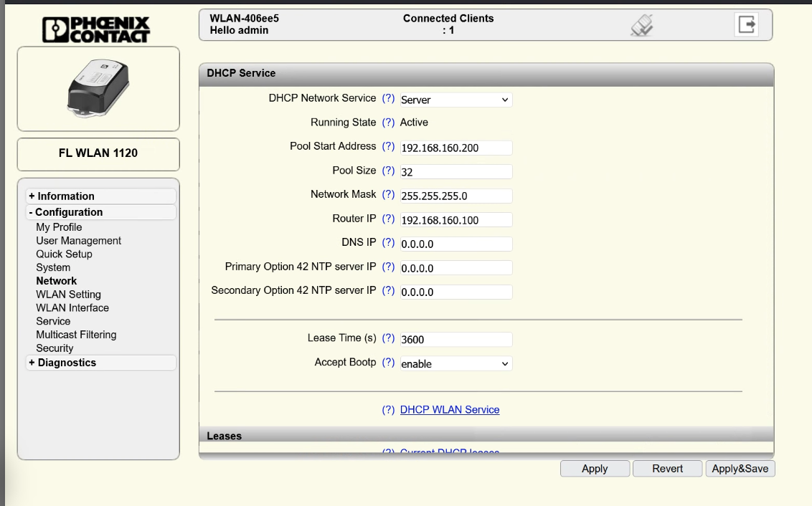812x506 pixels.
Task: Click the network connection status icon
Action: tap(641, 25)
